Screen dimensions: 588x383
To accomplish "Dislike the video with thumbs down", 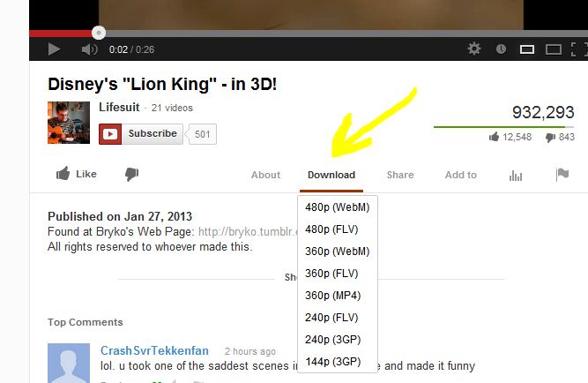I will coord(131,174).
